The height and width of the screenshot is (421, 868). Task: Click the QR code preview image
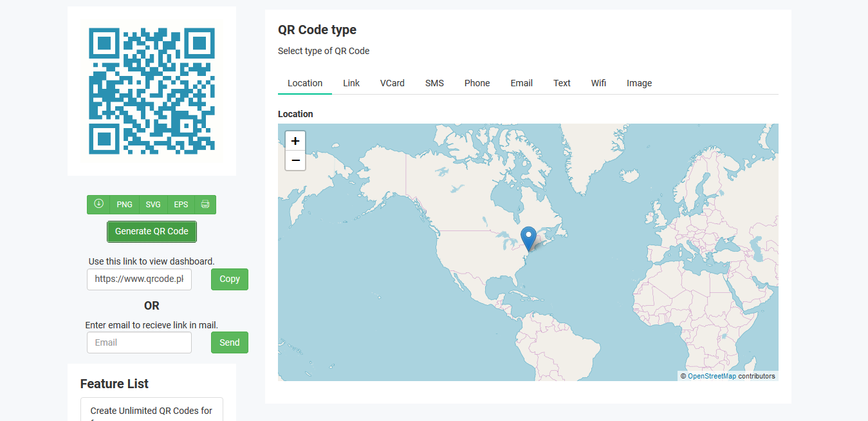coord(151,91)
